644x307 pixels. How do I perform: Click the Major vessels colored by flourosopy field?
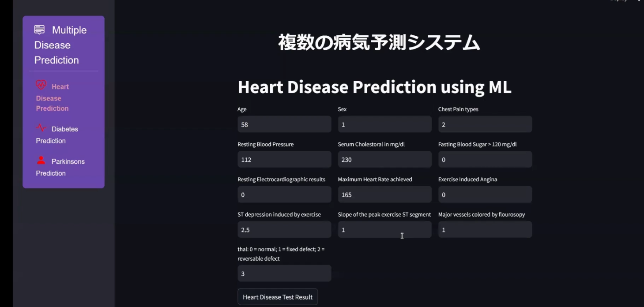click(x=485, y=230)
